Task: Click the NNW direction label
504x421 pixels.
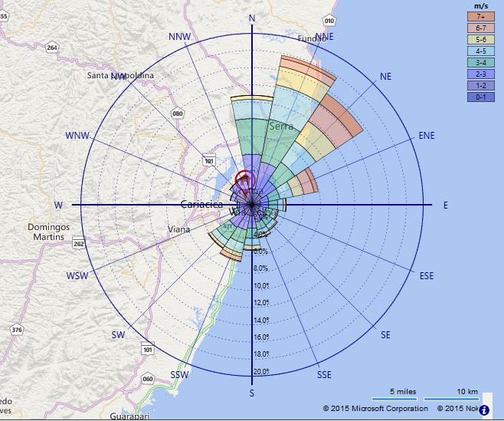Action: pyautogui.click(x=180, y=37)
